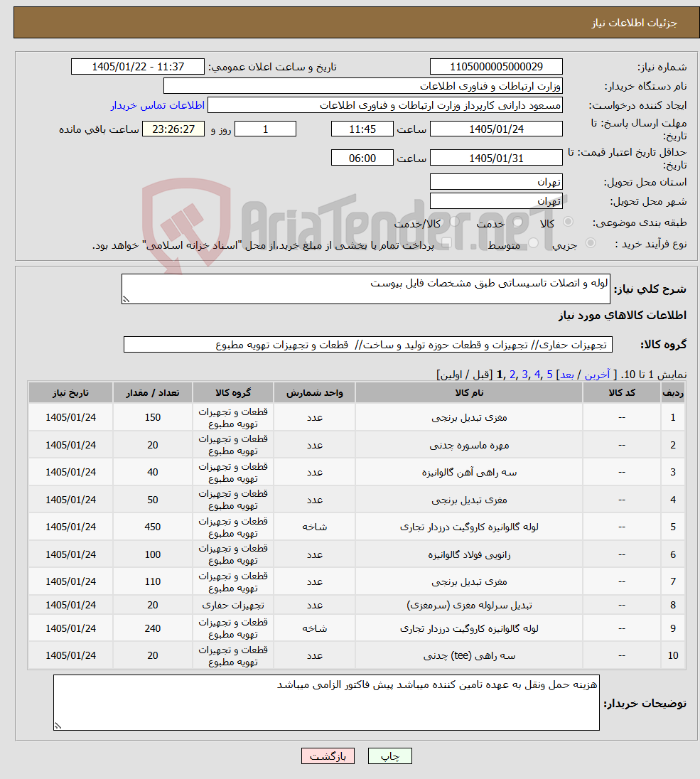Click response deadline date field 1405/01/24
Screen dimensions: 700x779
[496, 129]
